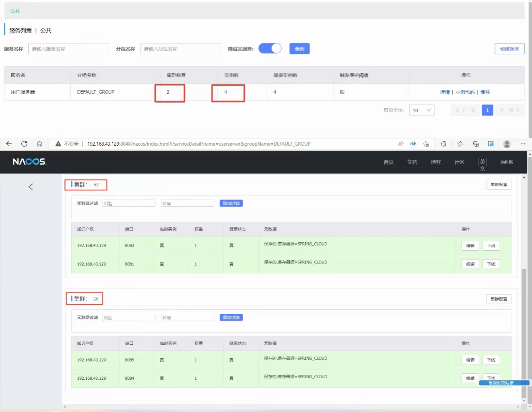This screenshot has width=532, height=412.
Task: Open 集群配置 for the HZ cluster
Action: click(499, 185)
